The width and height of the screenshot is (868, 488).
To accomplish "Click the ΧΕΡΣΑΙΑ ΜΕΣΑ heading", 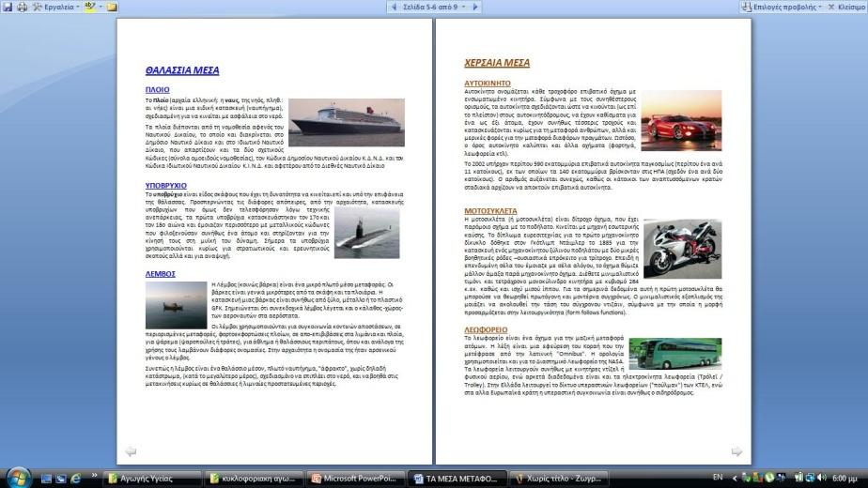I will coord(497,63).
